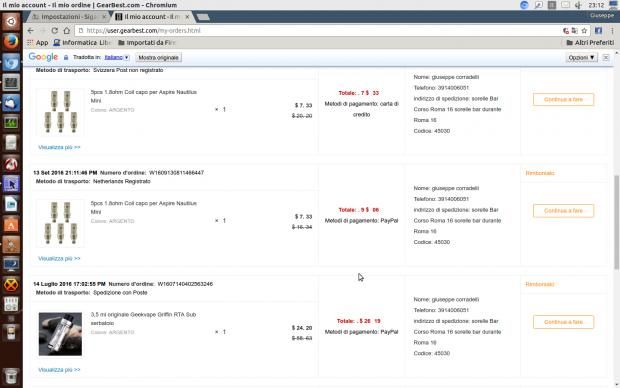The width and height of the screenshot is (620, 388).
Task: Click 'Visualizza più' under the Netherlands Registrato order
Action: [59, 258]
